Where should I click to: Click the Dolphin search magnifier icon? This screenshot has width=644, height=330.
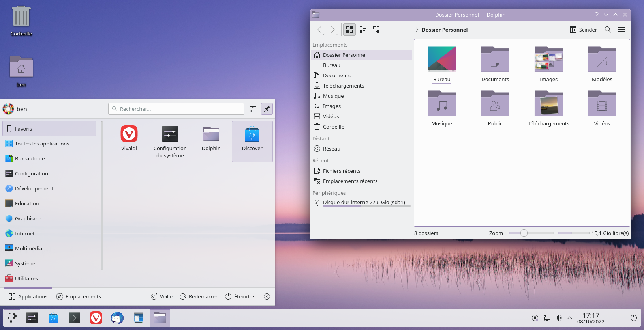(x=608, y=30)
